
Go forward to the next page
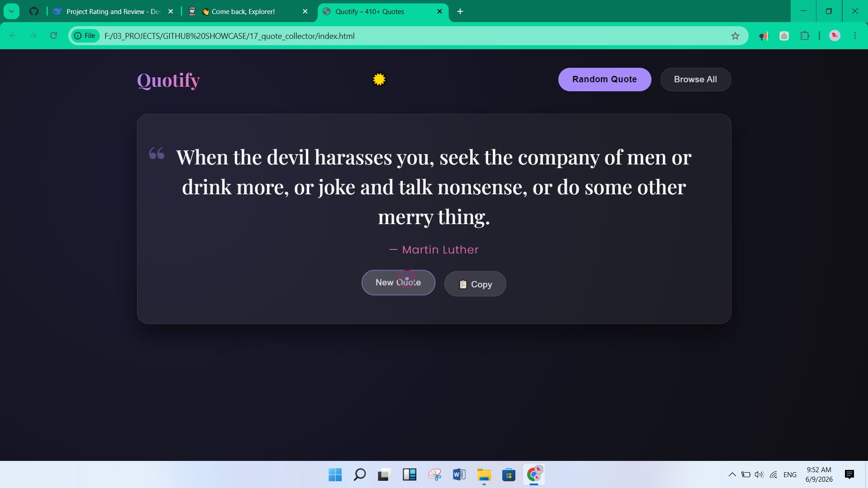click(x=33, y=36)
